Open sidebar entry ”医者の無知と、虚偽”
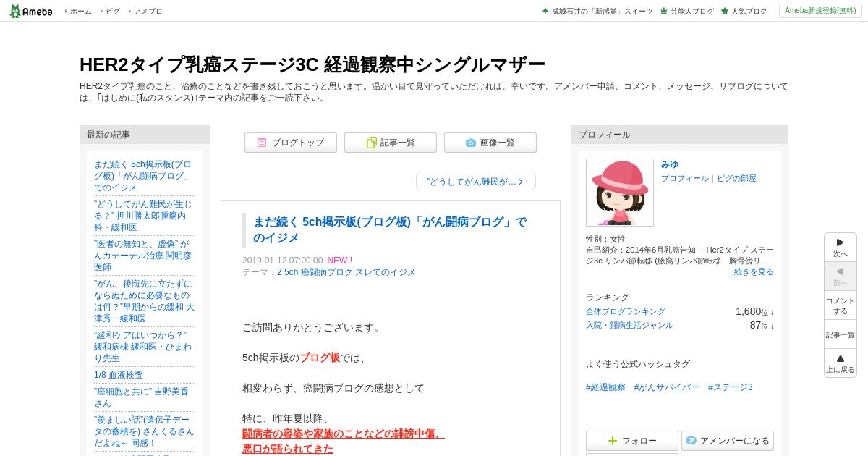Viewport: 868px width, 456px height. 144,256
